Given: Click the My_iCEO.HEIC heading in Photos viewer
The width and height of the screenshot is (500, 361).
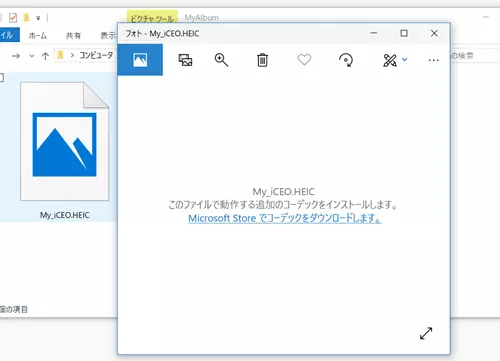Looking at the screenshot, I should click(283, 192).
